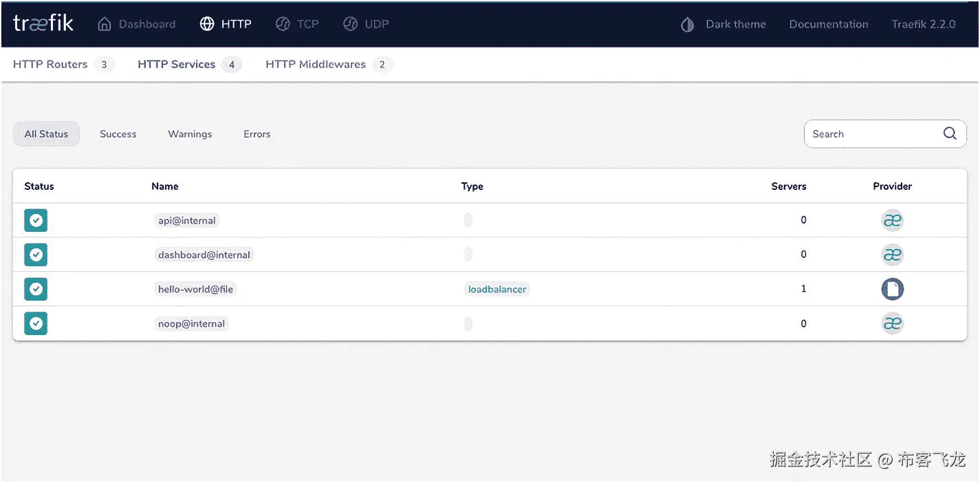Open the dashboard@internal service
Viewport: 980px width, 483px height.
204,255
